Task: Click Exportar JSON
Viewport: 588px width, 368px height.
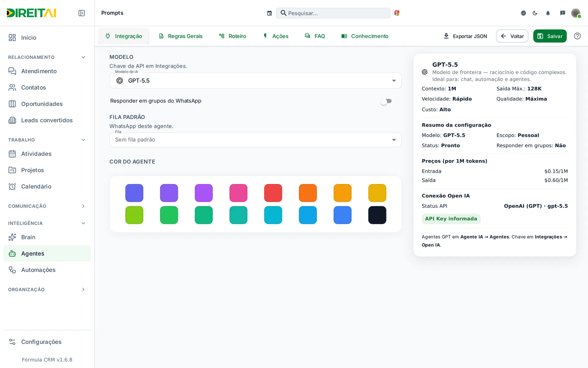Action: coord(465,36)
